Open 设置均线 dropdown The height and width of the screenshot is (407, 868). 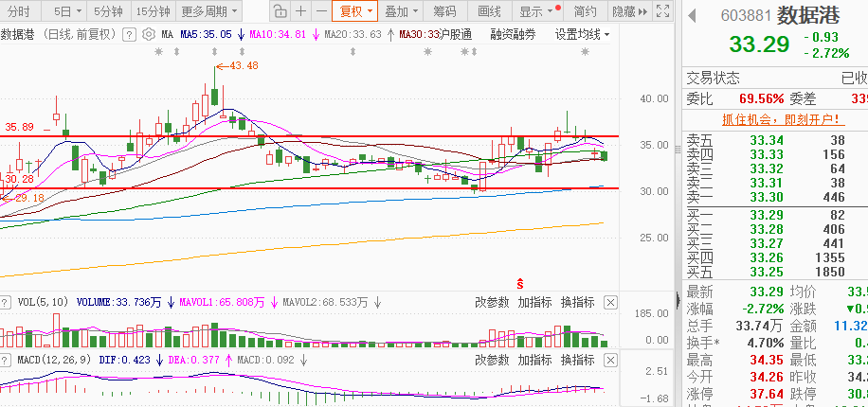point(583,35)
